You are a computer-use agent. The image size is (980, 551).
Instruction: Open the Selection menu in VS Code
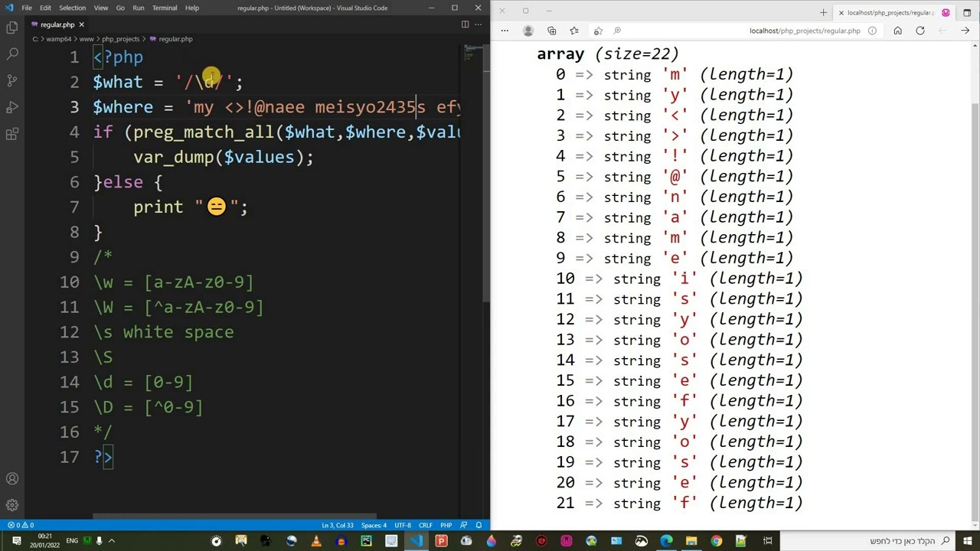tap(72, 8)
